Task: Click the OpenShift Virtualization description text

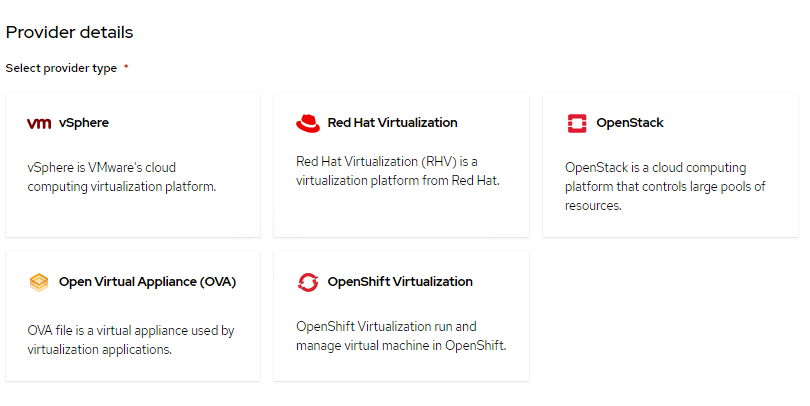Action: click(x=401, y=335)
